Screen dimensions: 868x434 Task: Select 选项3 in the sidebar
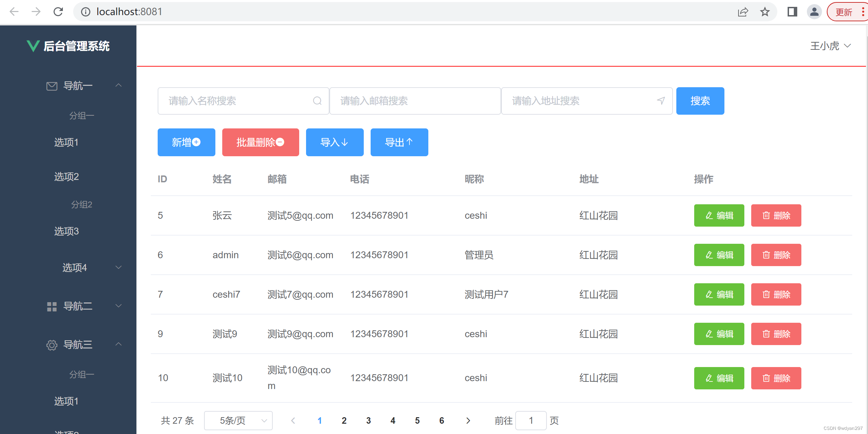tap(67, 231)
